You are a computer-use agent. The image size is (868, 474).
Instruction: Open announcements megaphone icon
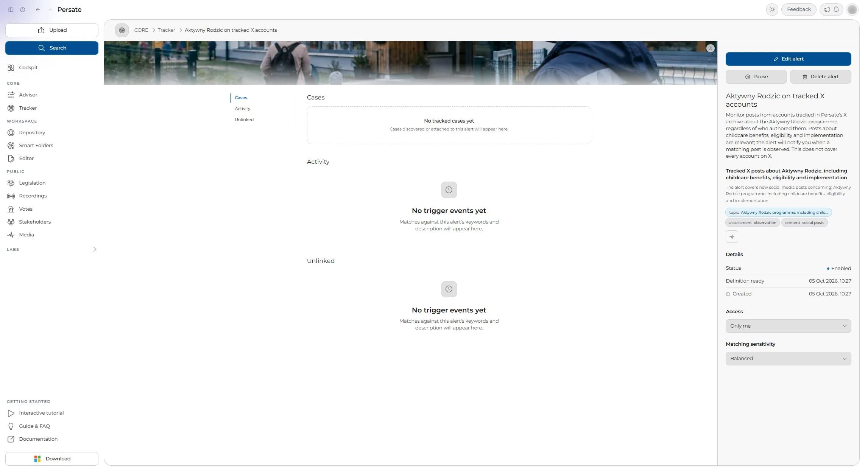827,9
